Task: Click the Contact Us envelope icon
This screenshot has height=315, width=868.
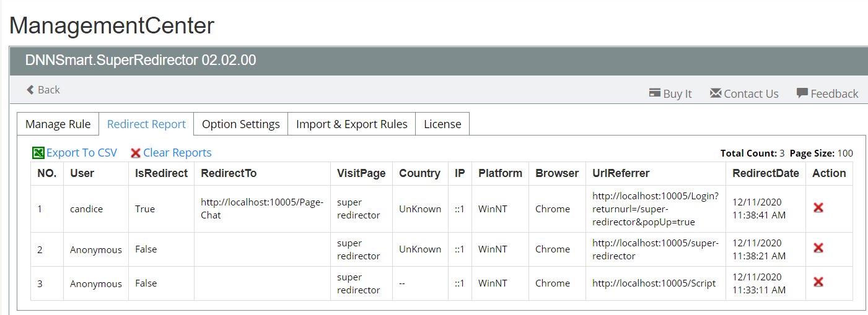Action: 716,93
